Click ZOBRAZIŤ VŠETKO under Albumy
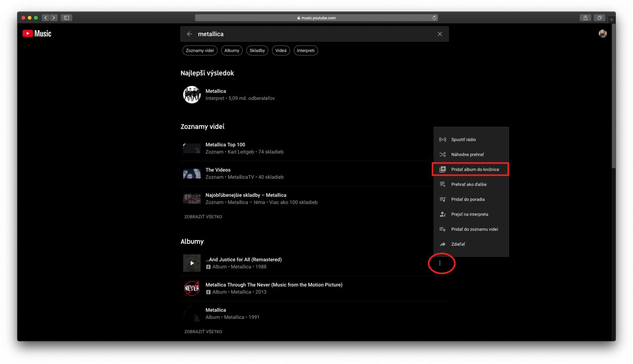Screen dimensions: 633x364 [203, 332]
